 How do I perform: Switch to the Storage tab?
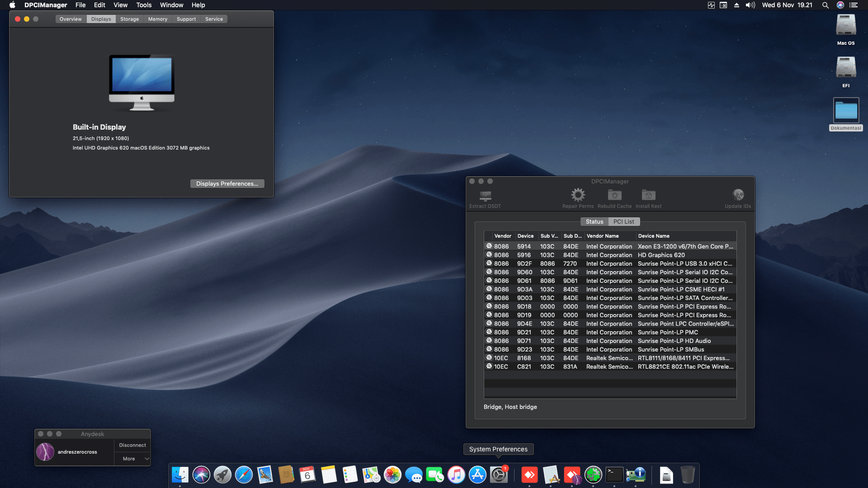click(129, 19)
